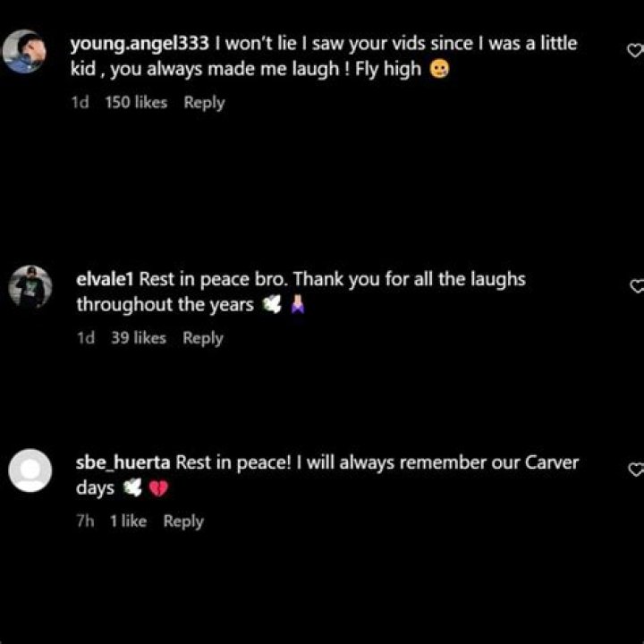Visit the elvale1 username link
This screenshot has height=644, width=644.
(106, 279)
